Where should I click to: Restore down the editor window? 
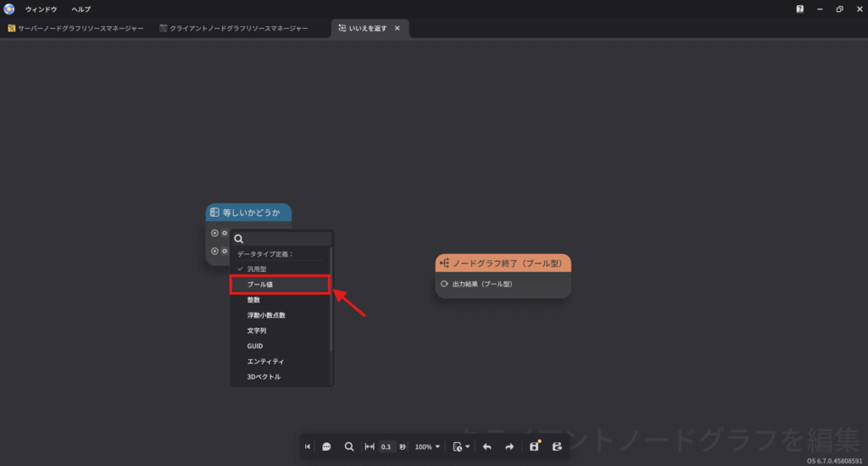(x=840, y=8)
